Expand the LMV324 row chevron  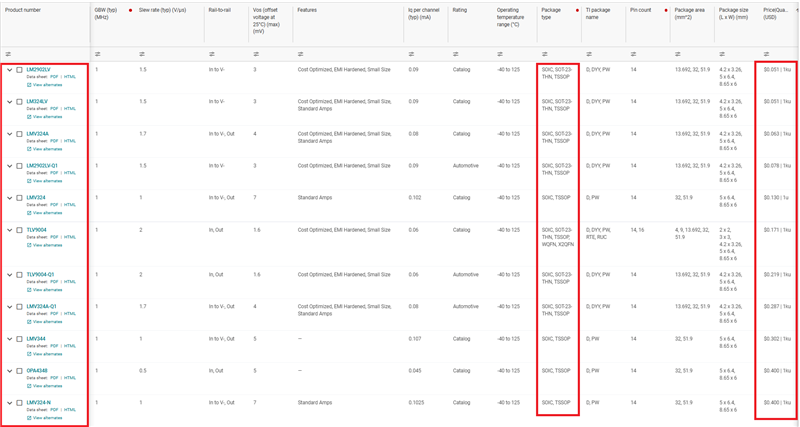tap(9, 198)
